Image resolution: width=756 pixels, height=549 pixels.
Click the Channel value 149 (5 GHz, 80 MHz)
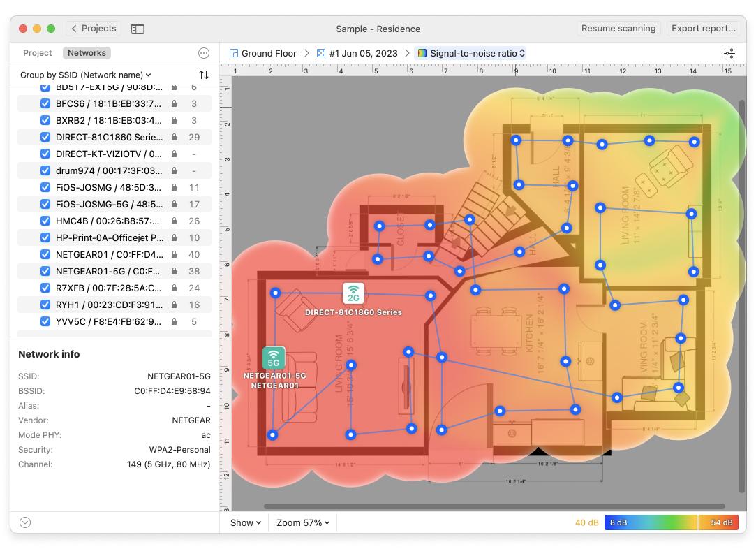[168, 464]
